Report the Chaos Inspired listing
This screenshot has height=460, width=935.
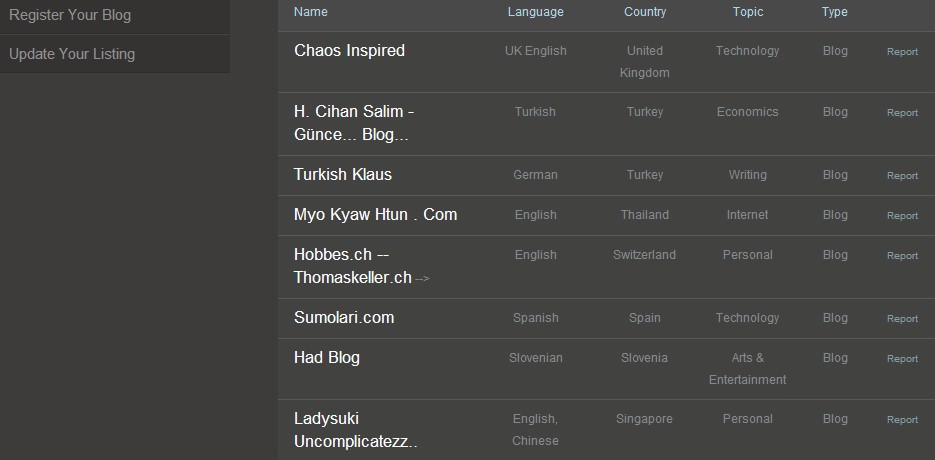(x=902, y=52)
